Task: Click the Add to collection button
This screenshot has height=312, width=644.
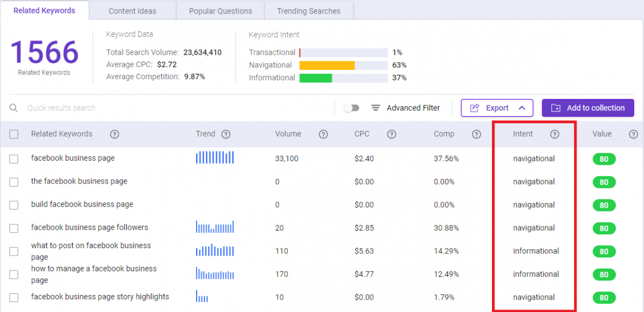Action: (588, 108)
